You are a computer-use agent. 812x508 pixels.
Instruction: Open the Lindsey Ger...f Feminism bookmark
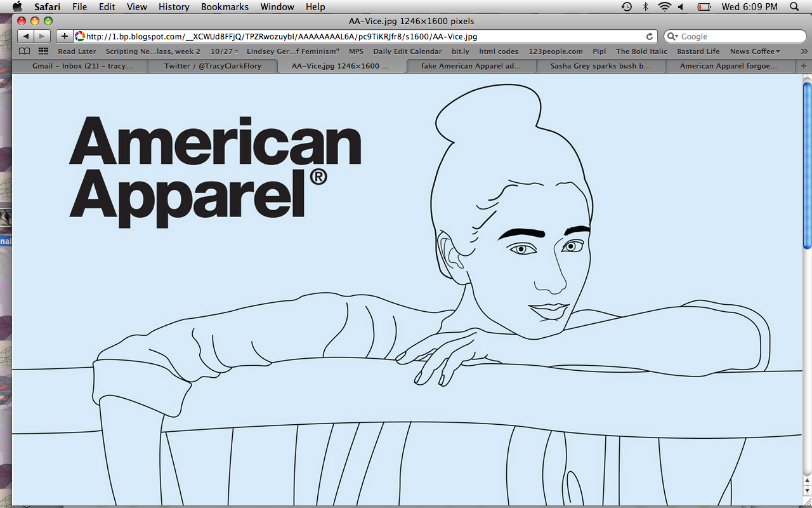293,51
